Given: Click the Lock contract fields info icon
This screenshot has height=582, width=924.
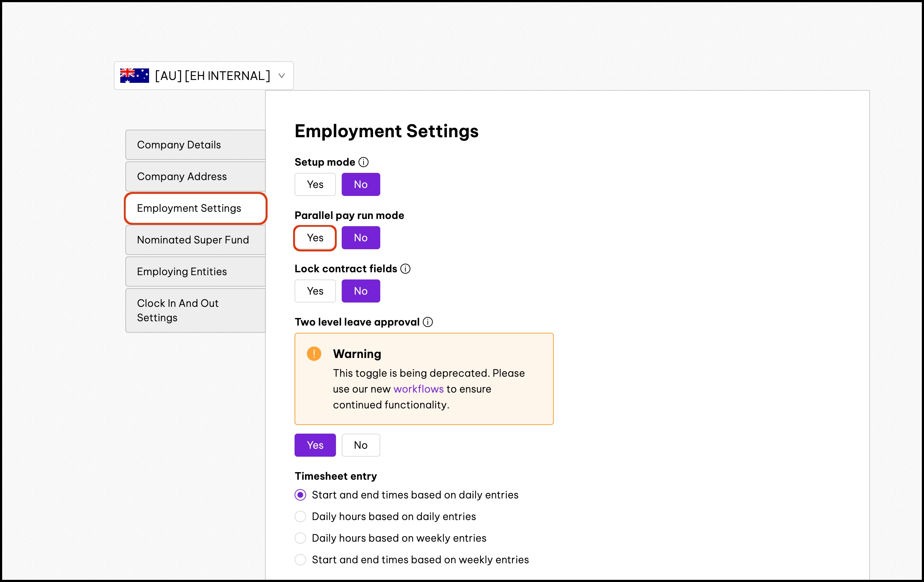Looking at the screenshot, I should (x=405, y=269).
